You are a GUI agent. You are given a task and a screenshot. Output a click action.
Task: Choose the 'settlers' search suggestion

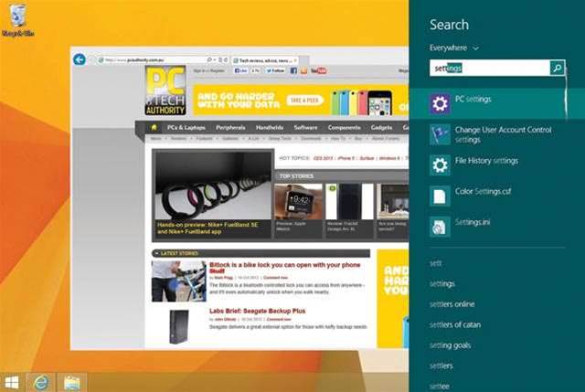[441, 366]
